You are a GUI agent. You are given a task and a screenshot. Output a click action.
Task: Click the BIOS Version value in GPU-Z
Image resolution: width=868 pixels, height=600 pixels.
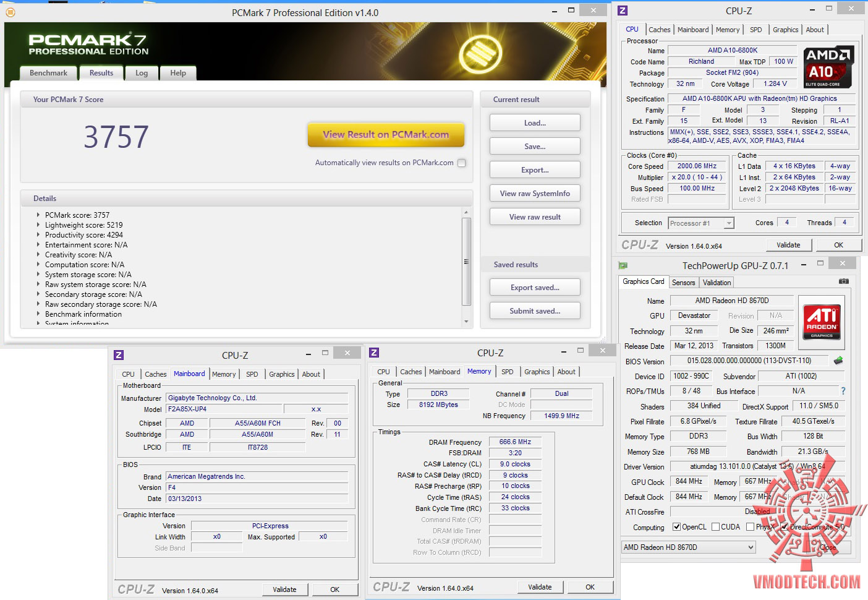749,361
